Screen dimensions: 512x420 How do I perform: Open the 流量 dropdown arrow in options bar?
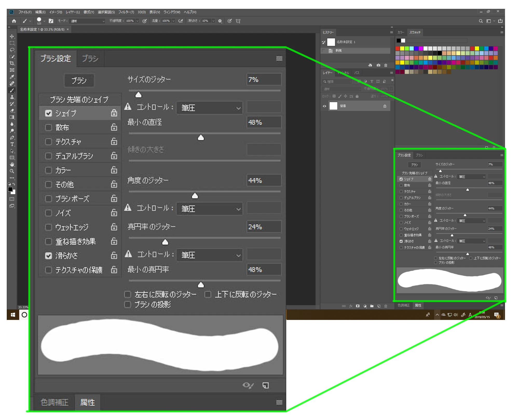[173, 21]
